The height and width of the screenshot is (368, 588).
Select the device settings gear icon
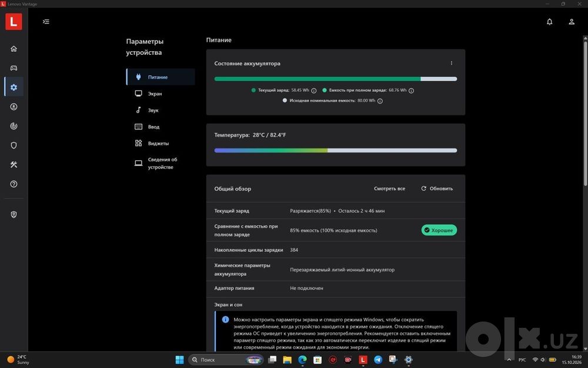14,87
